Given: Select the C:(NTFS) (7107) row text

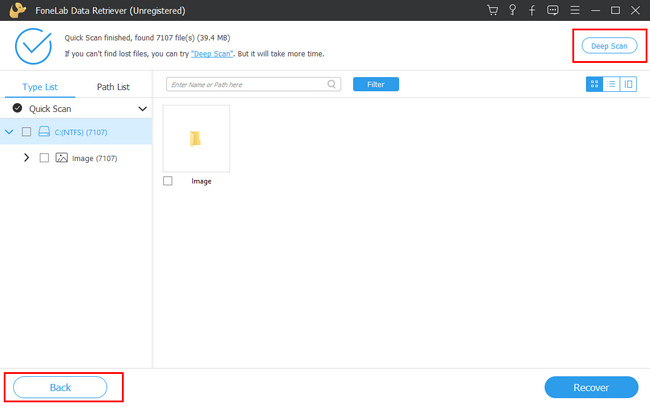Looking at the screenshot, I should (x=81, y=132).
